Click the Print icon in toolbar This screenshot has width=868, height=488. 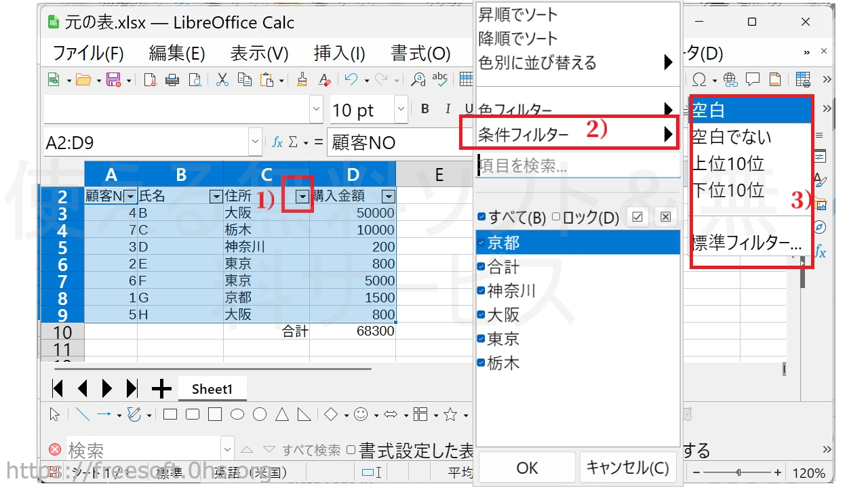(x=172, y=80)
